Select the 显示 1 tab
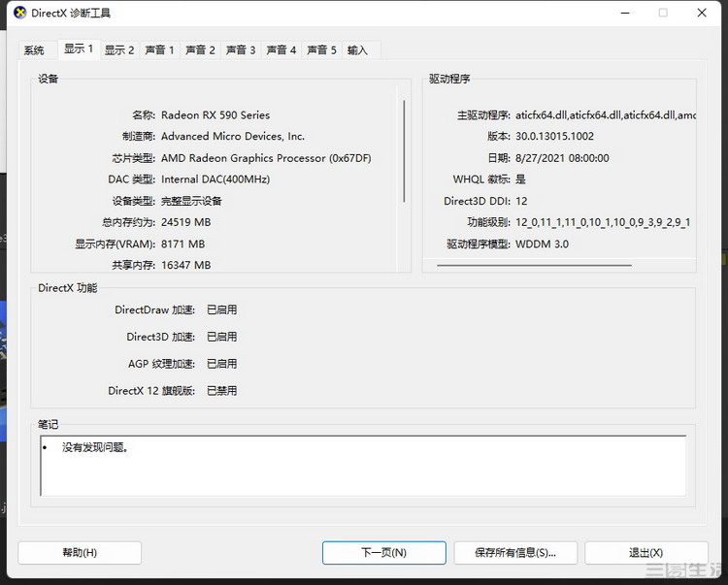 click(x=79, y=49)
